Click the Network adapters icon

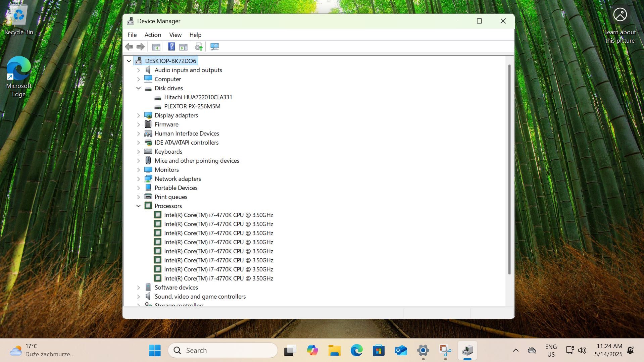click(148, 179)
